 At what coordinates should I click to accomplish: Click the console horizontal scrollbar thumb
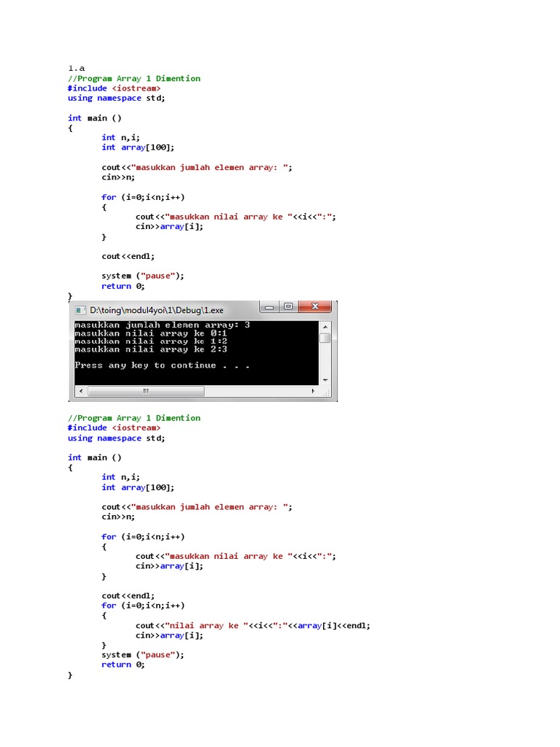(x=146, y=391)
